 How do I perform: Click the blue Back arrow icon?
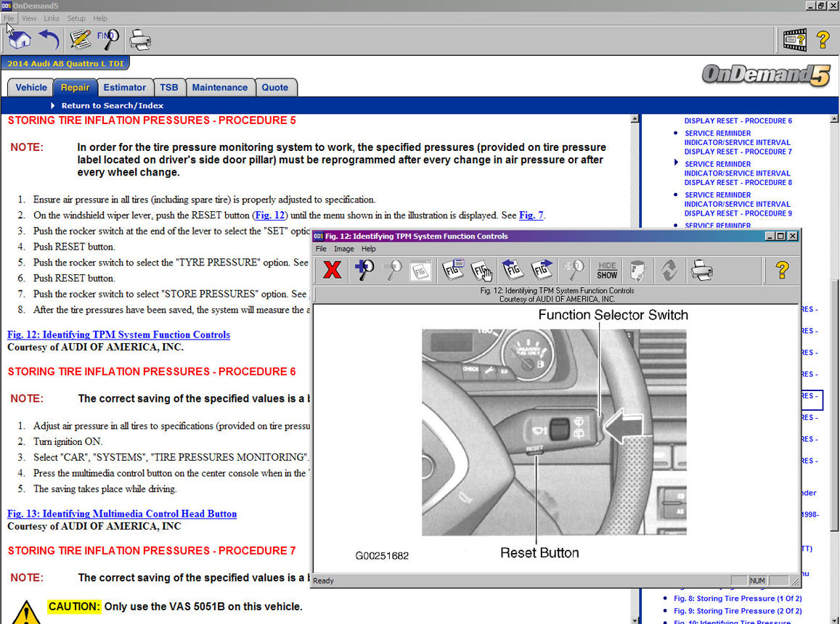click(x=49, y=40)
